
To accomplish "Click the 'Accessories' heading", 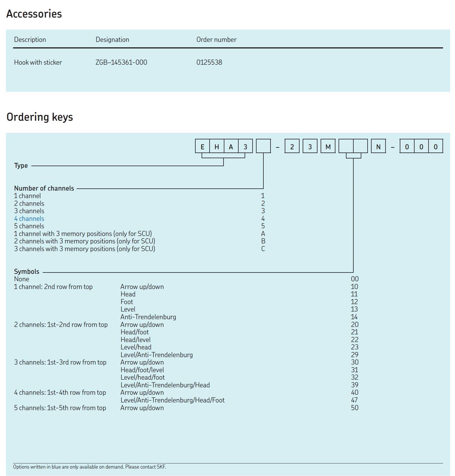I will [x=34, y=14].
